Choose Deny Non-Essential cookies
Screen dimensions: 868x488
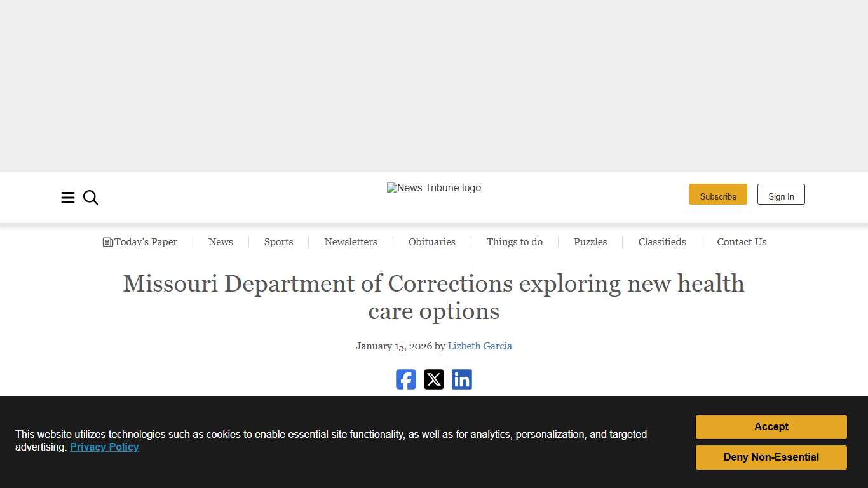pyautogui.click(x=771, y=457)
